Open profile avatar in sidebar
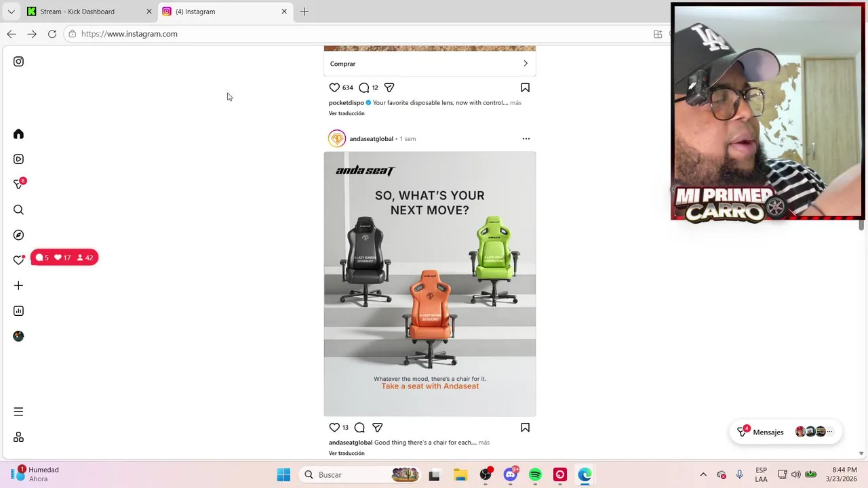 18,336
